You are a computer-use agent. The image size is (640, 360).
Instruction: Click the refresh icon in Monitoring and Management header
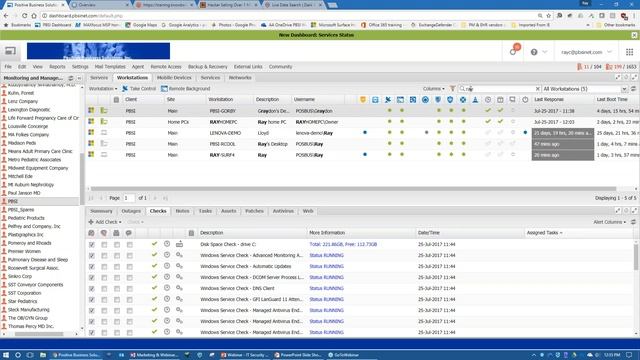click(x=71, y=78)
